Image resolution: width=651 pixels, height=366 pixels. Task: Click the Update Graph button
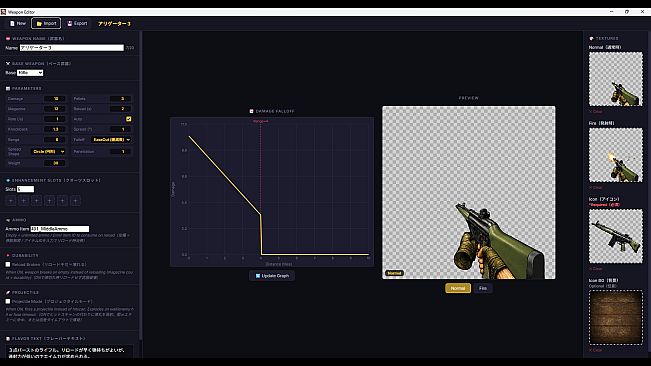(x=272, y=276)
